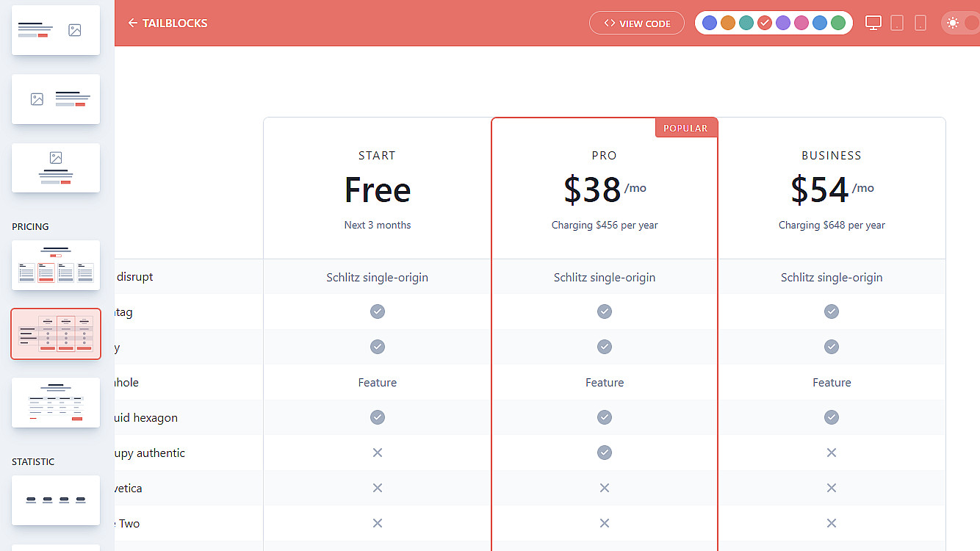Choose thumbnail with text left, image right
Viewport: 980px width, 551px height.
pos(56,30)
